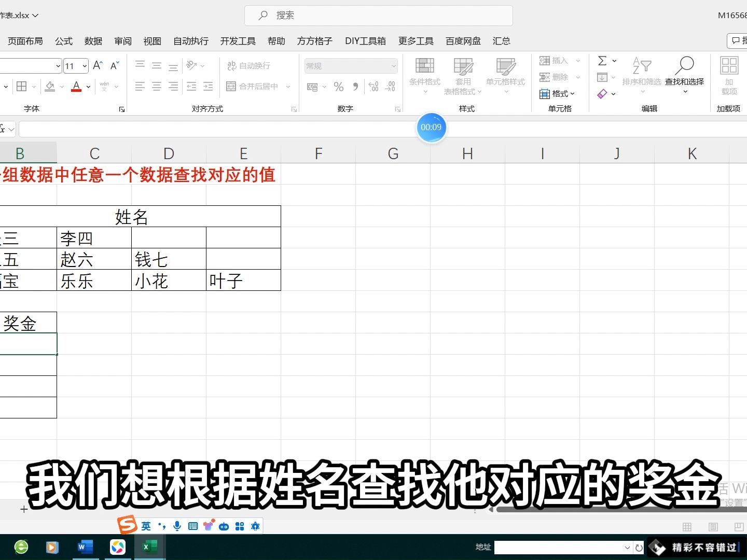This screenshot has width=747, height=560.
Task: Click the Fill Color bucket icon
Action: coord(49,86)
